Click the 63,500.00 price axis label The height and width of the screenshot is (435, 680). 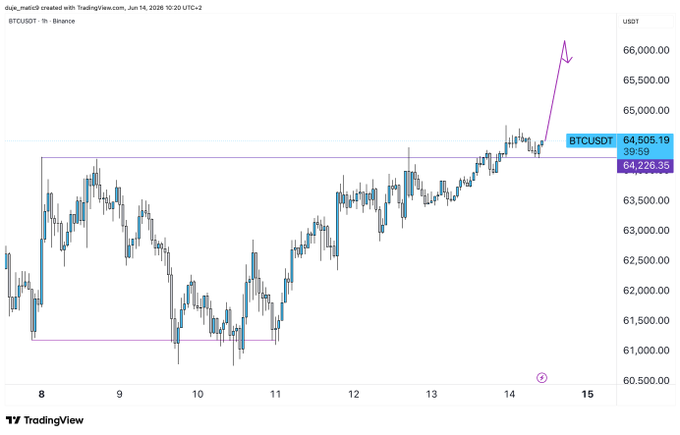coord(646,200)
